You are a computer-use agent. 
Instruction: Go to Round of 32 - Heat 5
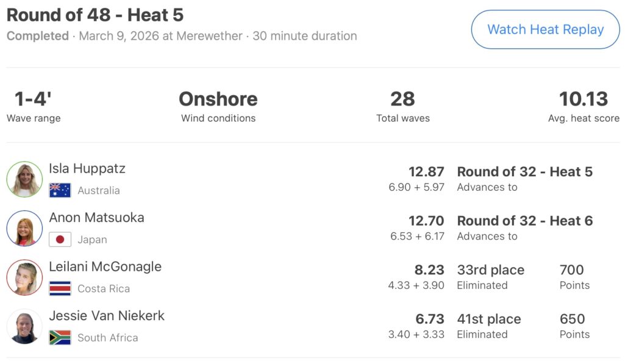[524, 172]
